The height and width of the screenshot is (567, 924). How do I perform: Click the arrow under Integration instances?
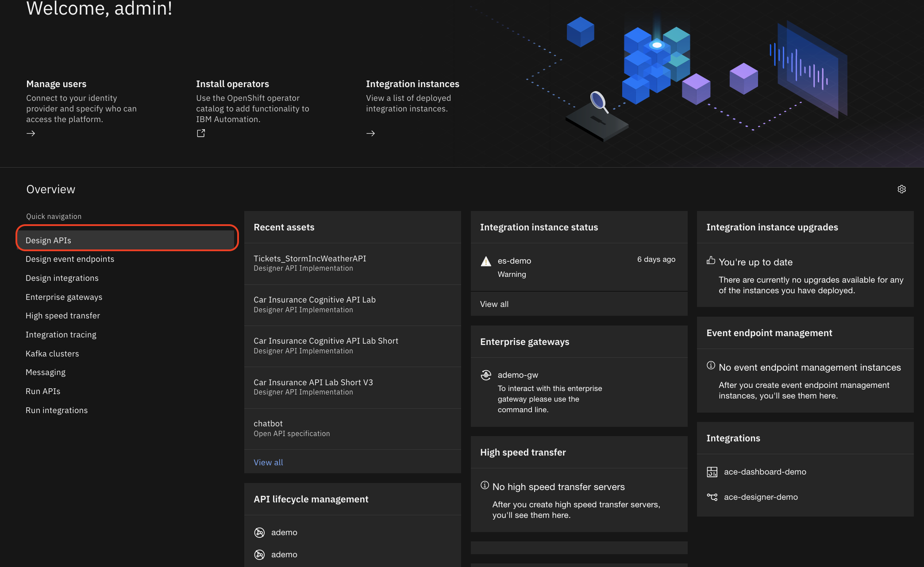click(370, 133)
